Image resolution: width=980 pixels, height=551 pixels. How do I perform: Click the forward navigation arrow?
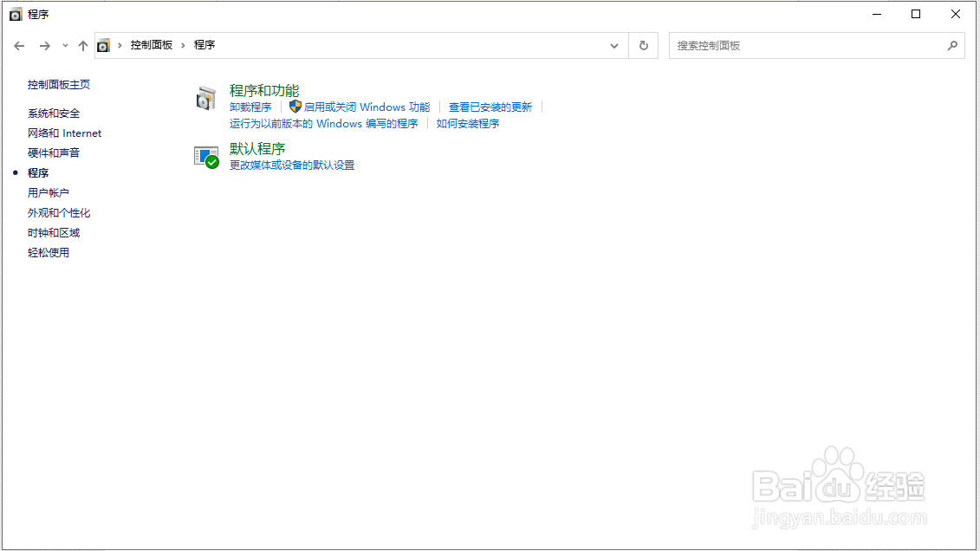[x=45, y=45]
